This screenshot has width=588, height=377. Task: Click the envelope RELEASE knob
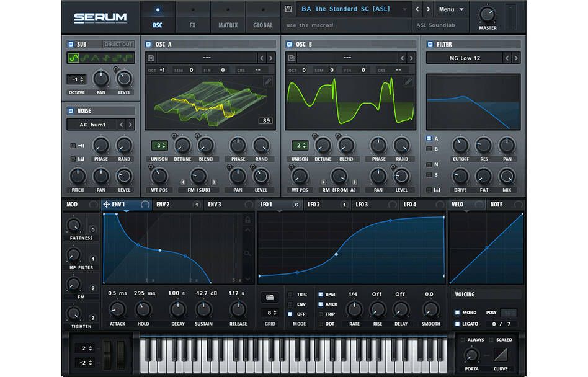point(238,309)
